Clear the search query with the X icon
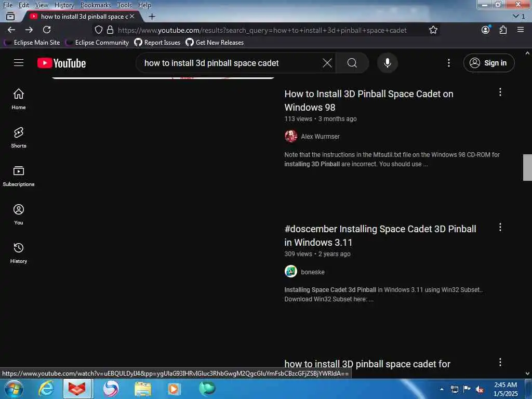Viewport: 532px width, 399px height. (x=327, y=63)
